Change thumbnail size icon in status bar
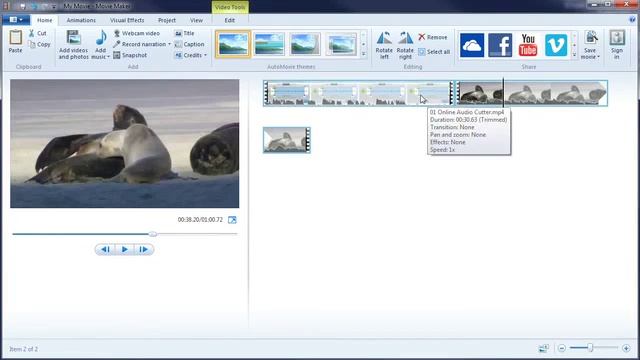 tap(543, 348)
